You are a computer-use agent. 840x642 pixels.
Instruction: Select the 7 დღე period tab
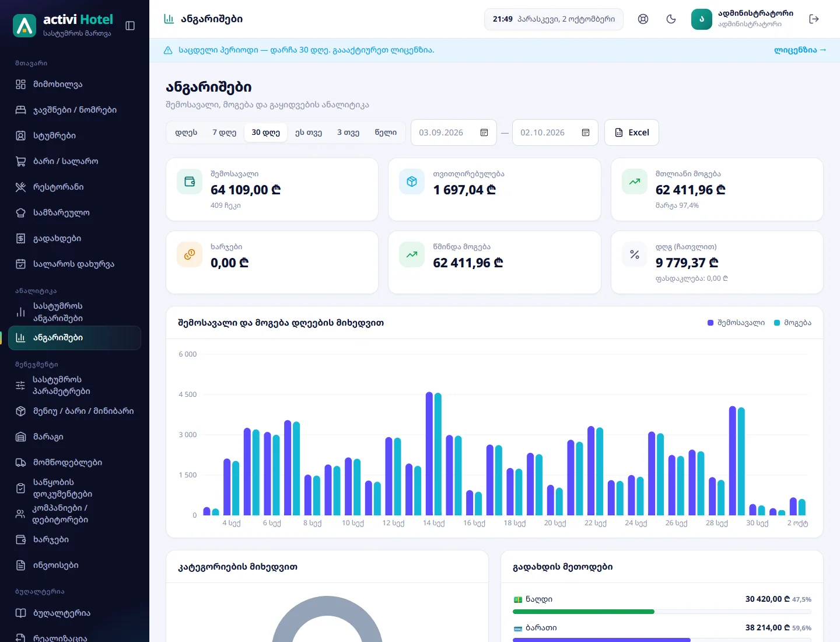pos(224,132)
